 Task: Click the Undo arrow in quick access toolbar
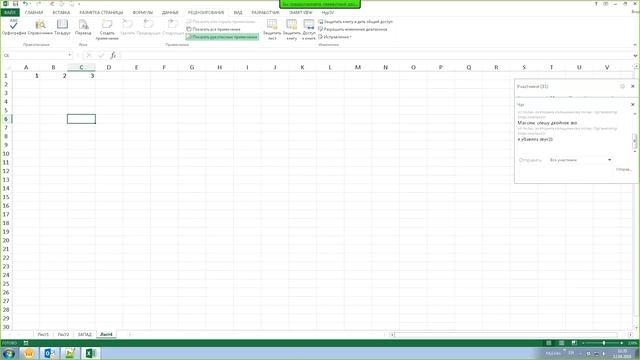point(25,4)
